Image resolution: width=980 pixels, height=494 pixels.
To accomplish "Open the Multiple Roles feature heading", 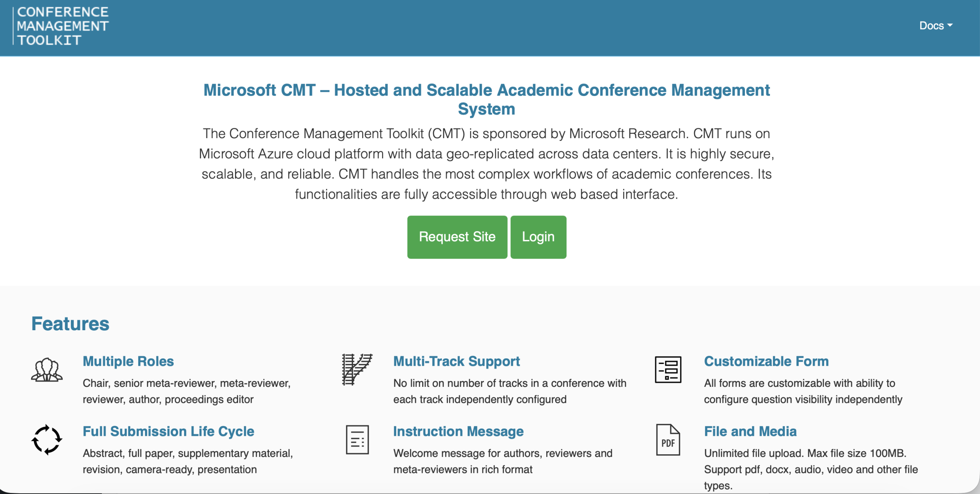I will point(128,361).
